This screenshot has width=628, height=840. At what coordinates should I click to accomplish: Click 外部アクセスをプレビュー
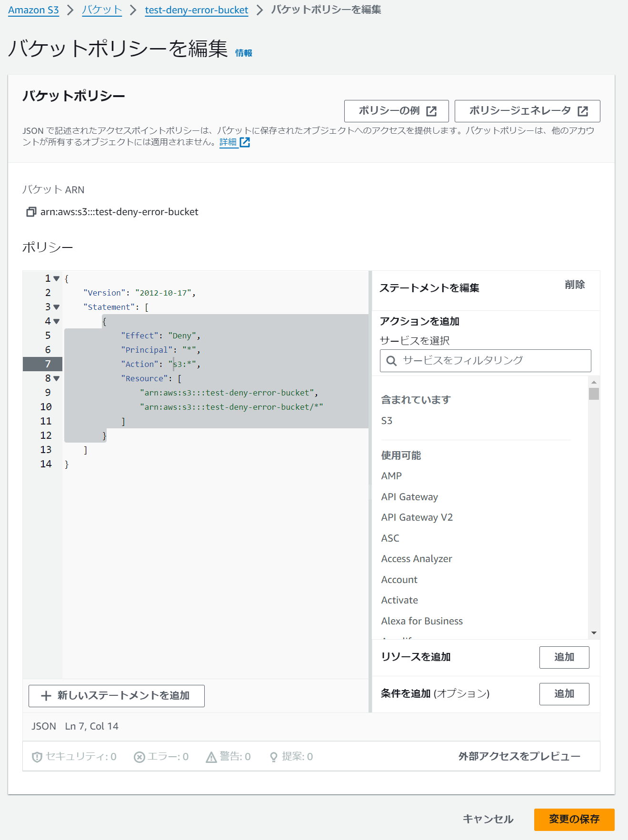519,757
